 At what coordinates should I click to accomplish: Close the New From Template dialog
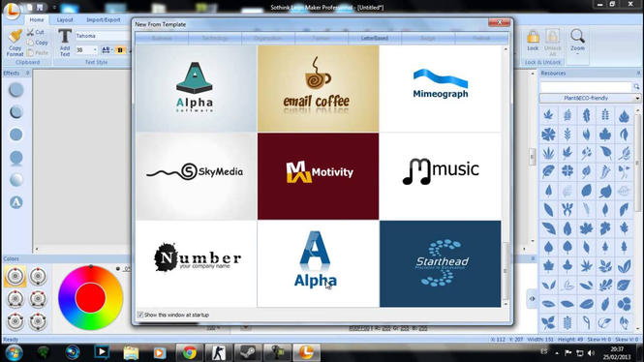[499, 22]
